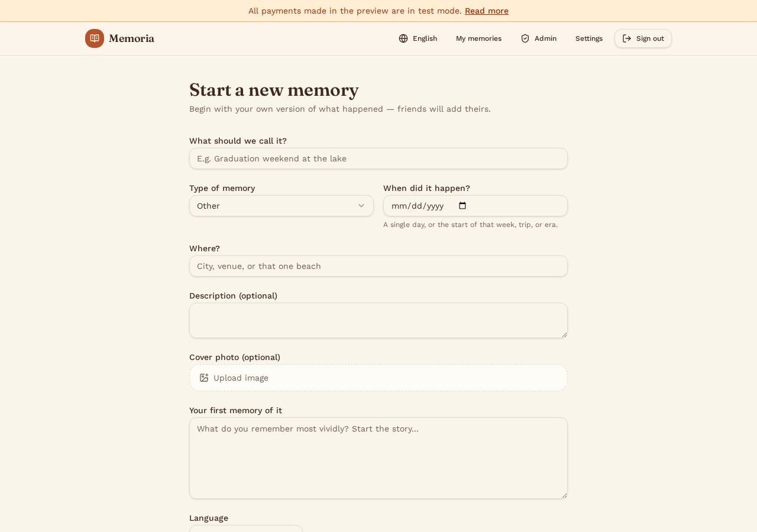The width and height of the screenshot is (757, 532).
Task: Click the When did it happen date field
Action: click(475, 206)
